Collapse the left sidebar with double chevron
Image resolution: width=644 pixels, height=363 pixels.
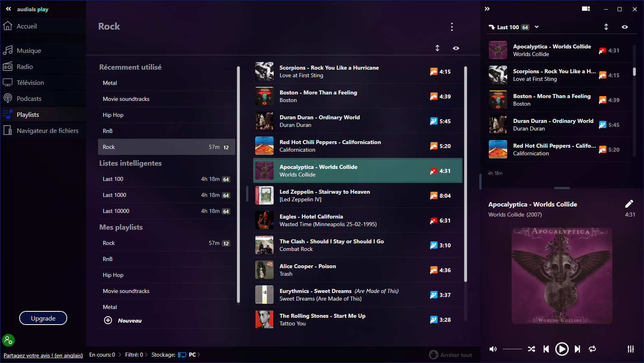pyautogui.click(x=8, y=9)
